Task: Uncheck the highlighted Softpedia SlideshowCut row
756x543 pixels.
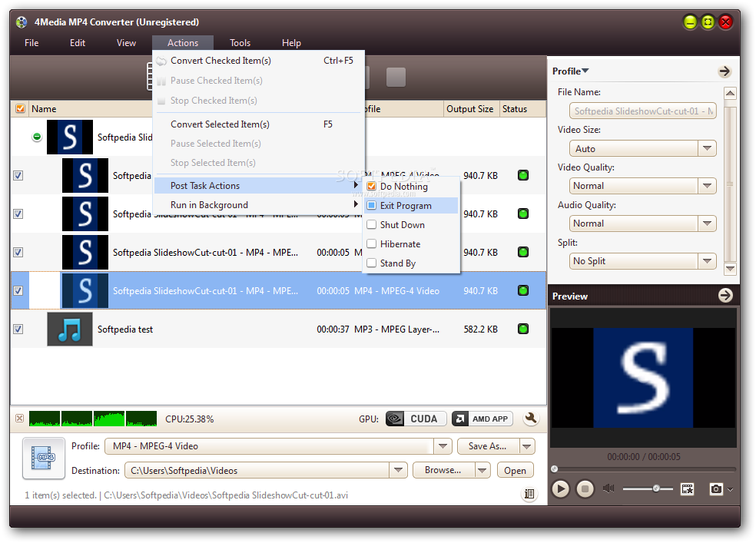Action: click(x=18, y=290)
